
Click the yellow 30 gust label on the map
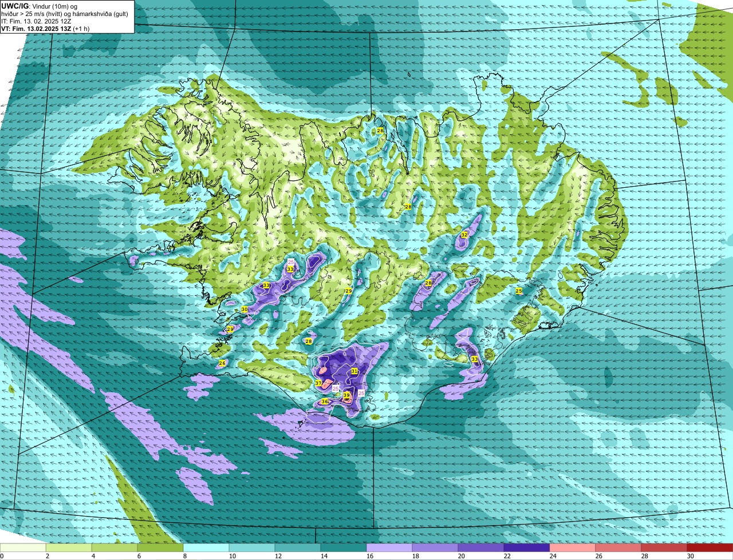coord(245,309)
